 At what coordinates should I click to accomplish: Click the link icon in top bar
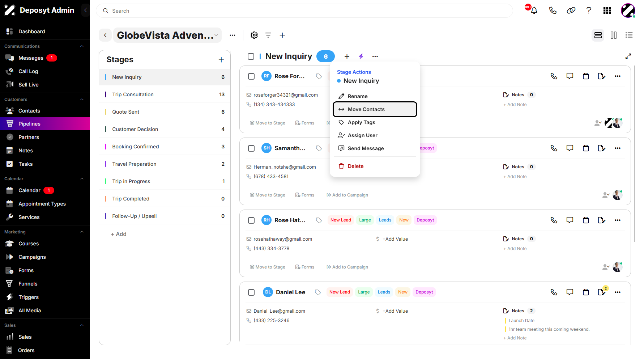pos(571,10)
